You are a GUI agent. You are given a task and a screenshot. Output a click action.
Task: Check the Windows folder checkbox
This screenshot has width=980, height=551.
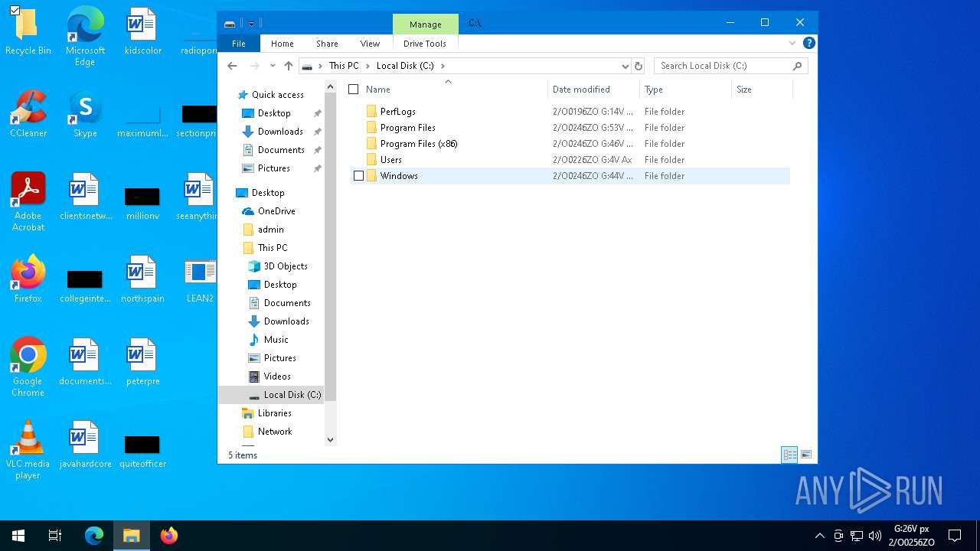click(358, 176)
